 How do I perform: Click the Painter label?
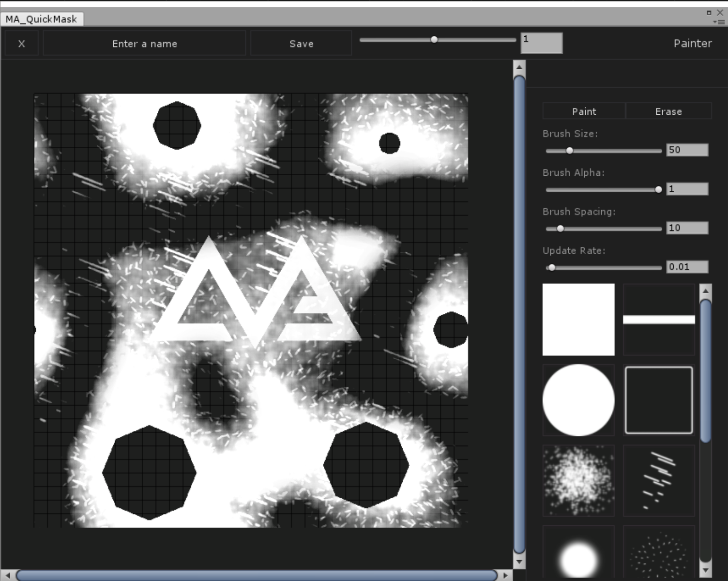point(692,44)
